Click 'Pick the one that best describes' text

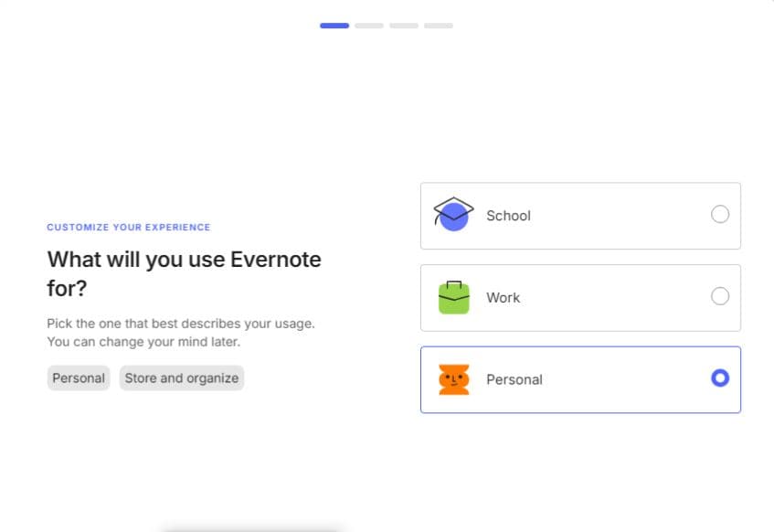[x=180, y=325]
